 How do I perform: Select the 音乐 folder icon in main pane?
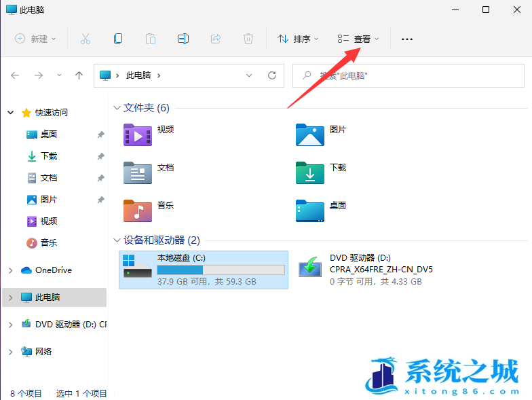[x=137, y=211]
